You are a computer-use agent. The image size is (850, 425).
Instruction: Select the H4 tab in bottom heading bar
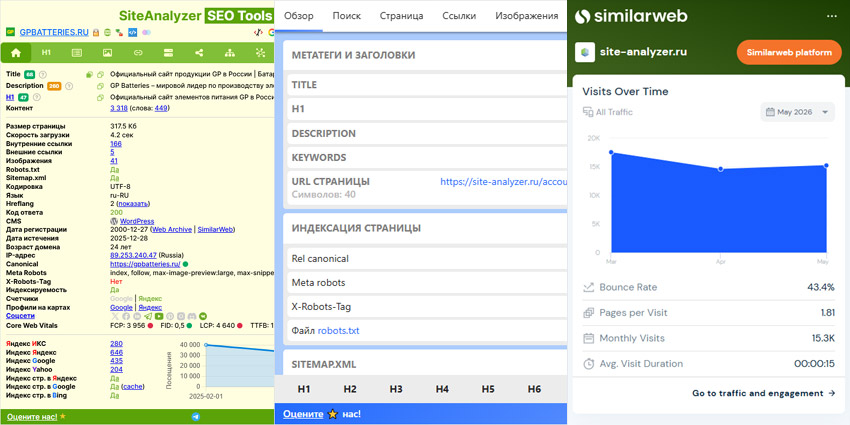click(442, 389)
